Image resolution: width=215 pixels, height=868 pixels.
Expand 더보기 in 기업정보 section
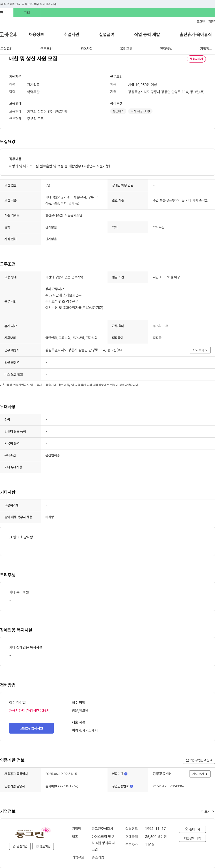coord(208,811)
